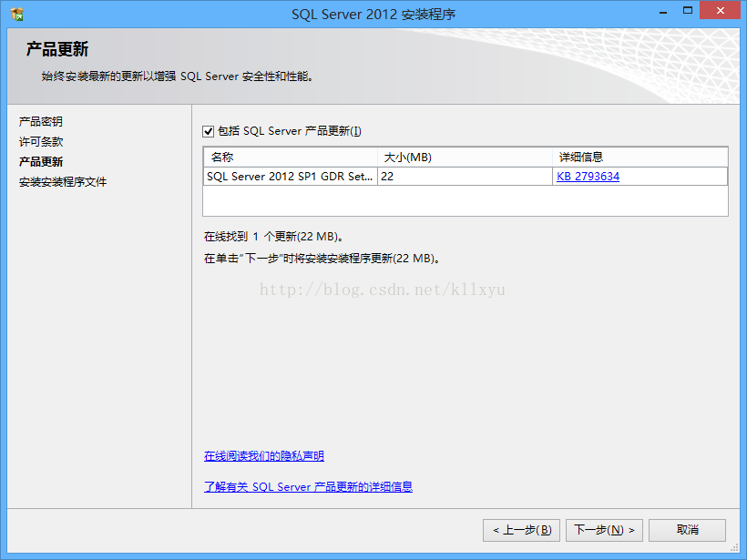The width and height of the screenshot is (747, 560).
Task: Select the 产品密钥 step in sidebar
Action: click(40, 121)
